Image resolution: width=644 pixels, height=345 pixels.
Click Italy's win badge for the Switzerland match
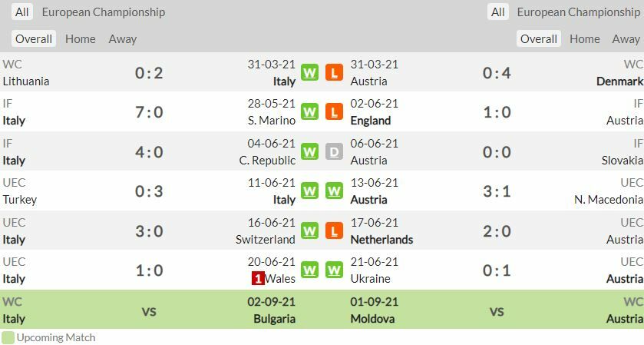[309, 231]
